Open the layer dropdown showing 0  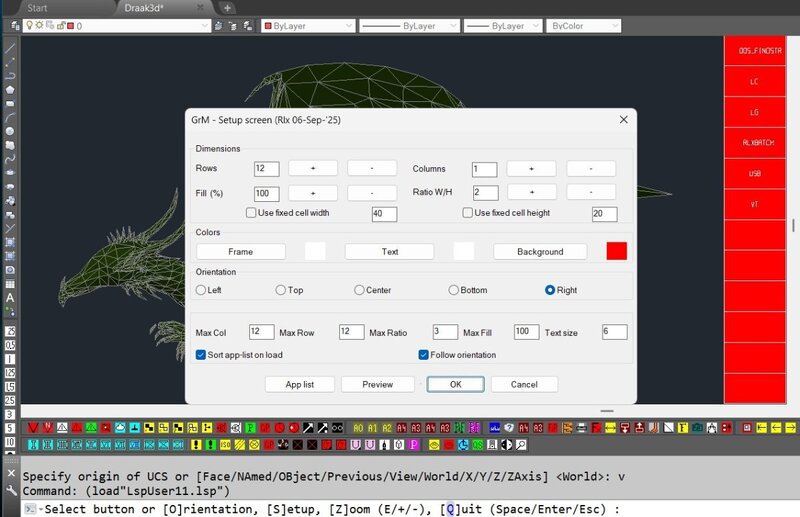click(117, 26)
